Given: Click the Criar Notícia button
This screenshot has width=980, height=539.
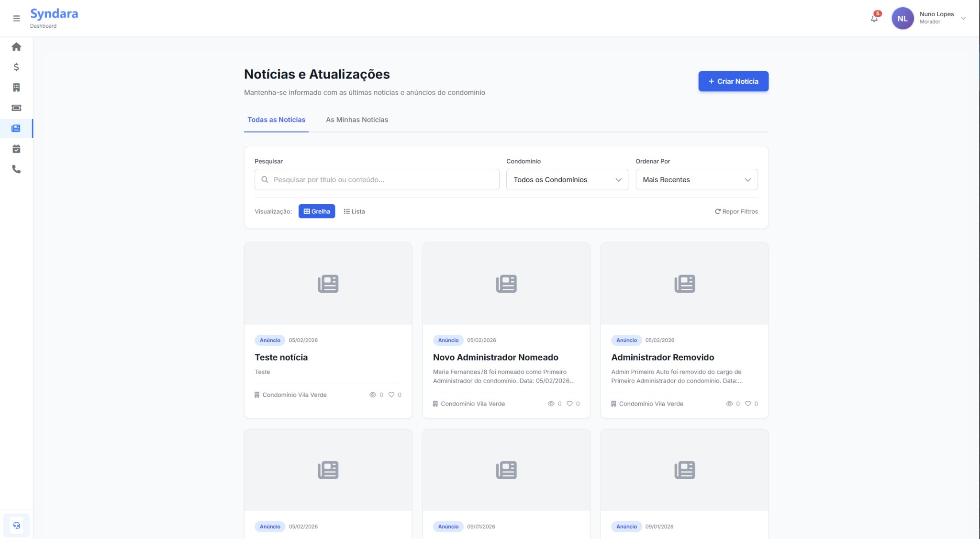Looking at the screenshot, I should tap(733, 81).
